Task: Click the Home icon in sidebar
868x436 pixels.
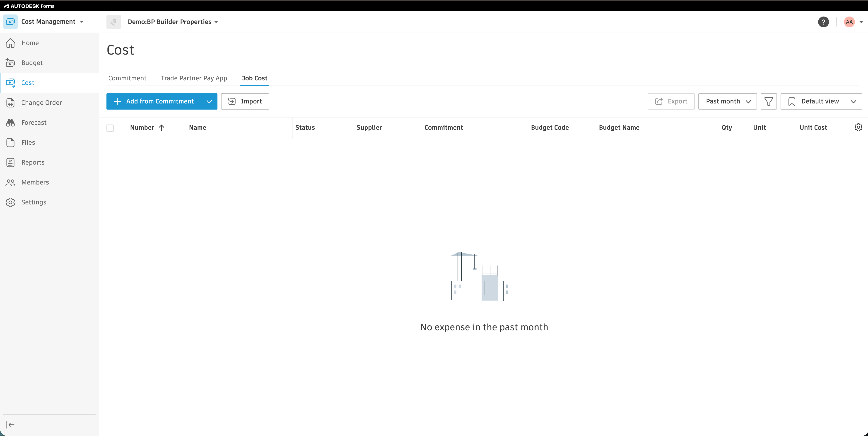Action: point(10,43)
